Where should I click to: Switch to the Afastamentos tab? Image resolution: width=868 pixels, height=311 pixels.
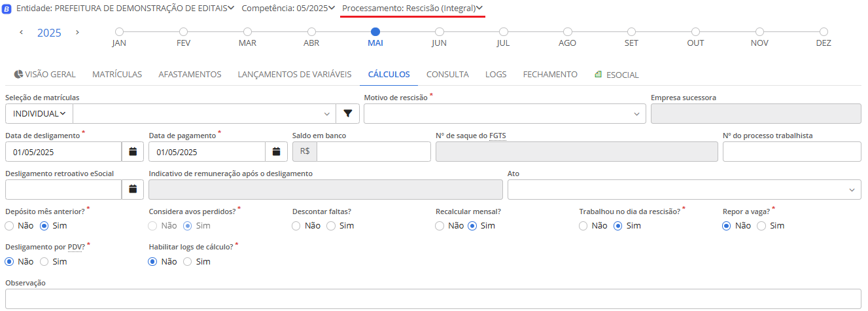click(x=190, y=75)
